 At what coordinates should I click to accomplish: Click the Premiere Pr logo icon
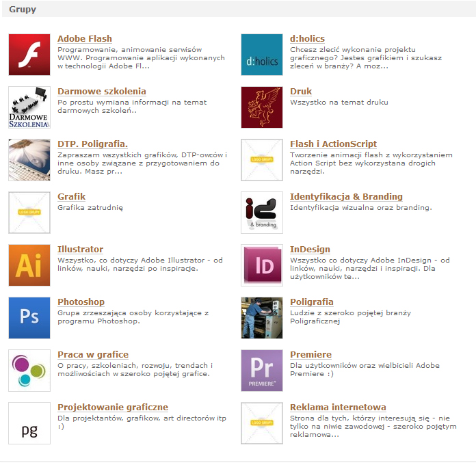(262, 371)
